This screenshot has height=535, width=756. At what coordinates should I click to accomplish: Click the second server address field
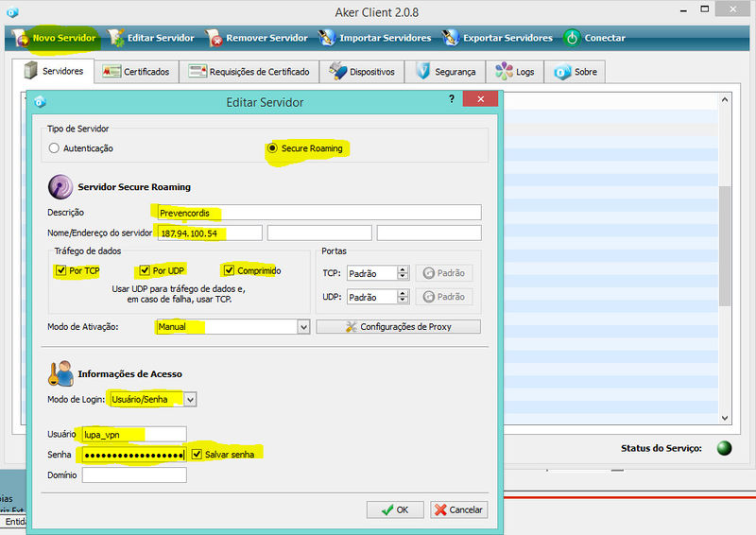pos(319,233)
